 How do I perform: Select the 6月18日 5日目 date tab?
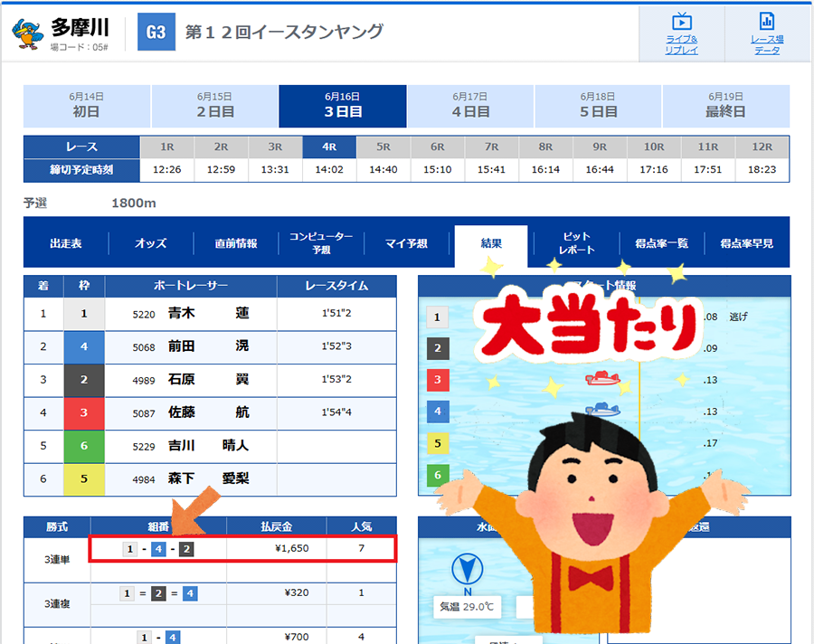[598, 106]
